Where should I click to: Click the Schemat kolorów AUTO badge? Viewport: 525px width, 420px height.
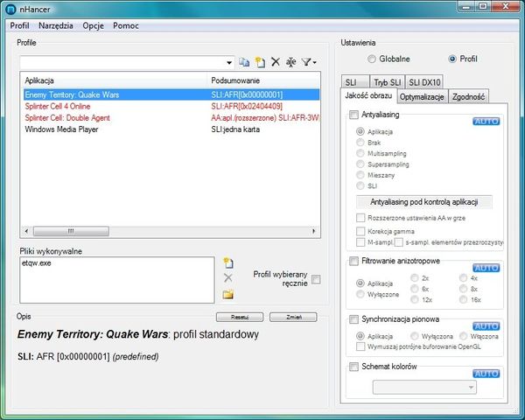[486, 374]
